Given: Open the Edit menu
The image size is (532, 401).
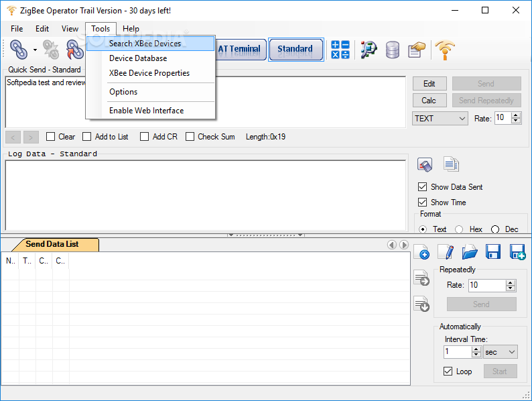Looking at the screenshot, I should tap(42, 29).
